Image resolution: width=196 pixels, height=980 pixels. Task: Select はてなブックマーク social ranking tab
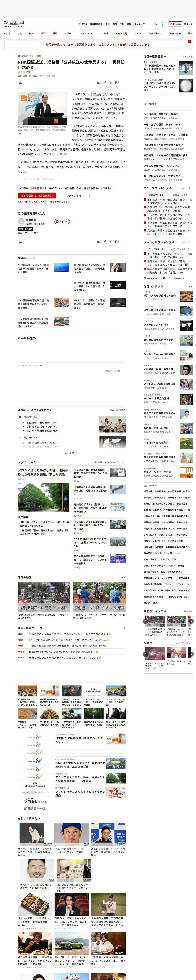(180, 249)
